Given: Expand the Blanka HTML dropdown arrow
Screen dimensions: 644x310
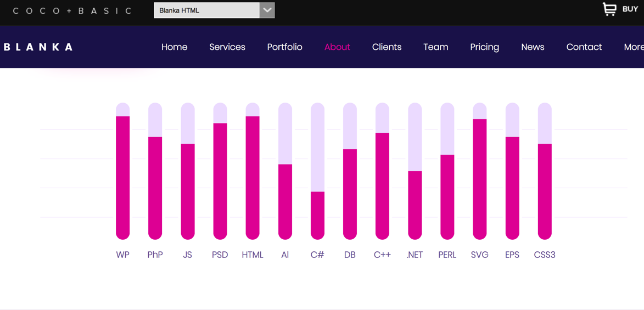Looking at the screenshot, I should 267,10.
